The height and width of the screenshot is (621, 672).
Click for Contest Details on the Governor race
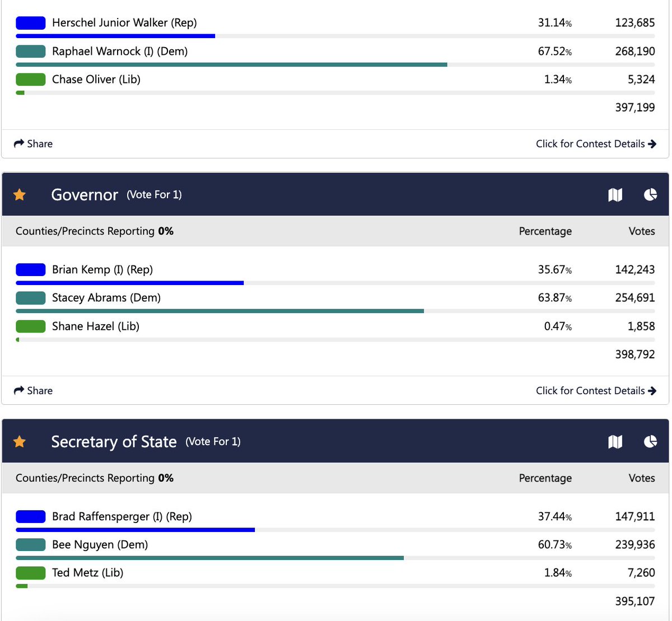[590, 390]
